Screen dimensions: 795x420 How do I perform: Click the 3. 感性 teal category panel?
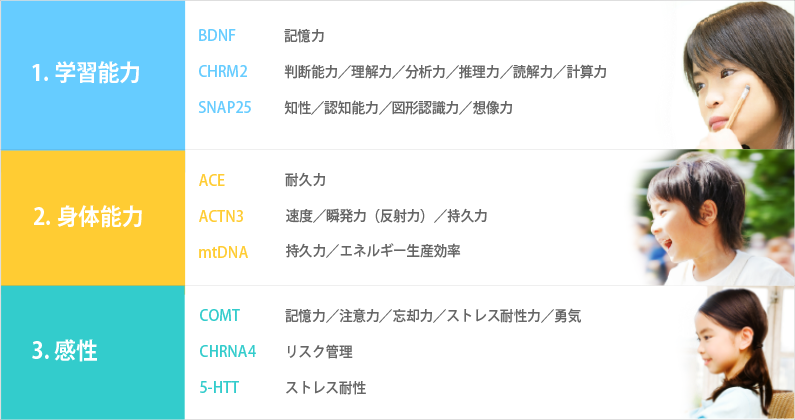93,353
